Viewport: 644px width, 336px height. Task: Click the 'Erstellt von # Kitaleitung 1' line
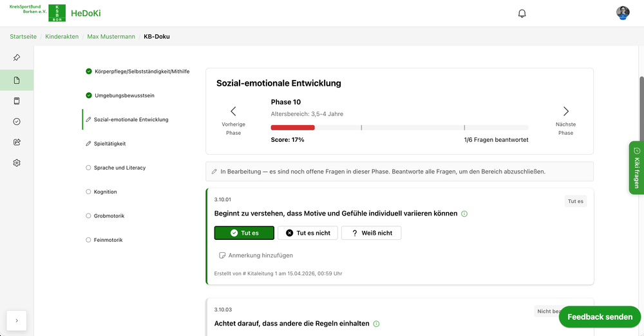click(278, 273)
